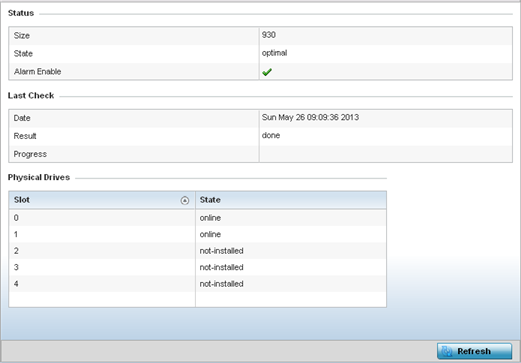521x363 pixels.
Task: Click the Result label
Action: (25, 136)
